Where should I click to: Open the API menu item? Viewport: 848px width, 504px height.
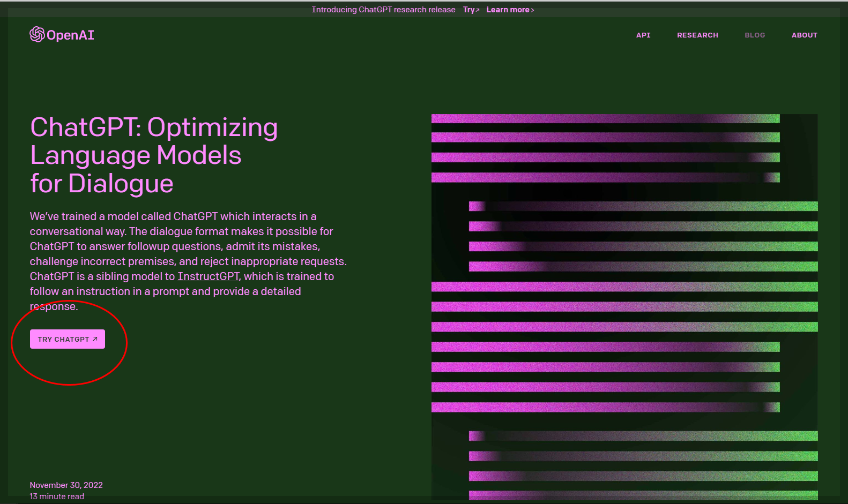tap(643, 35)
